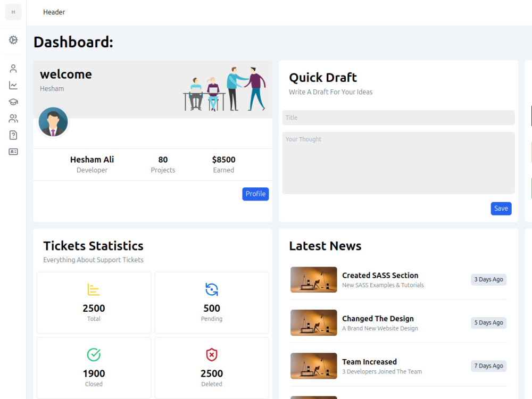The width and height of the screenshot is (532, 399).
Task: Click the Changed The Design headline
Action: coord(378,319)
